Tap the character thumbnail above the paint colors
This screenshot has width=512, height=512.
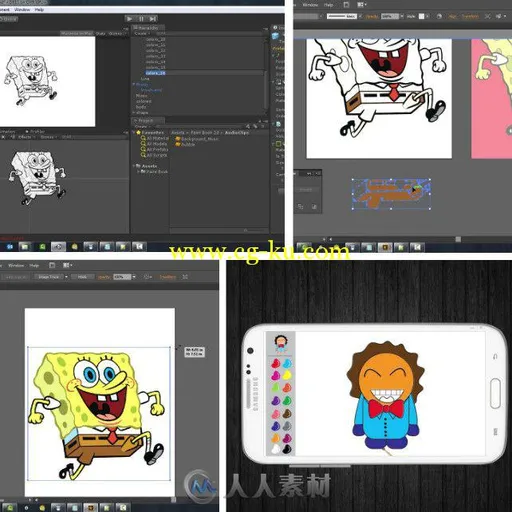coord(281,344)
